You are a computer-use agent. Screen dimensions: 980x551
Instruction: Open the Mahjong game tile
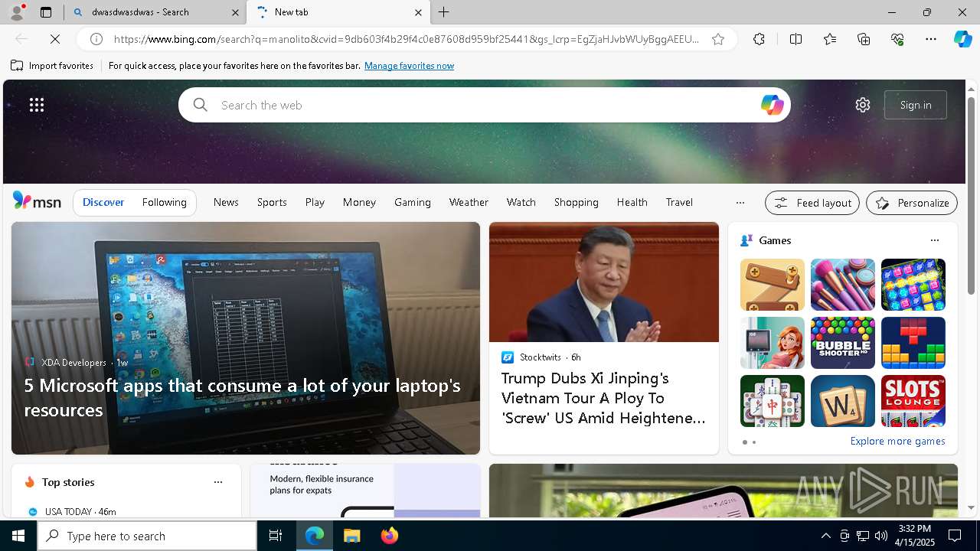[x=773, y=401]
